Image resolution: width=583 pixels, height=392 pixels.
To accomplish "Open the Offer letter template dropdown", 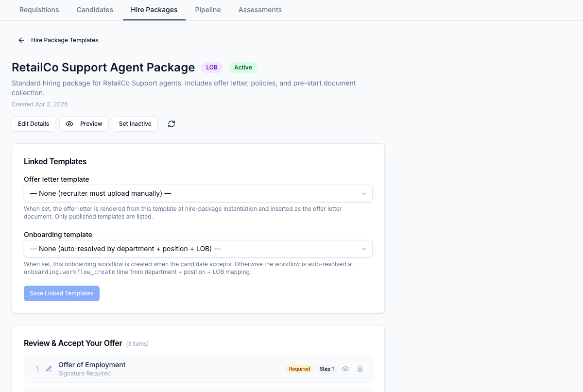I will 198,193.
